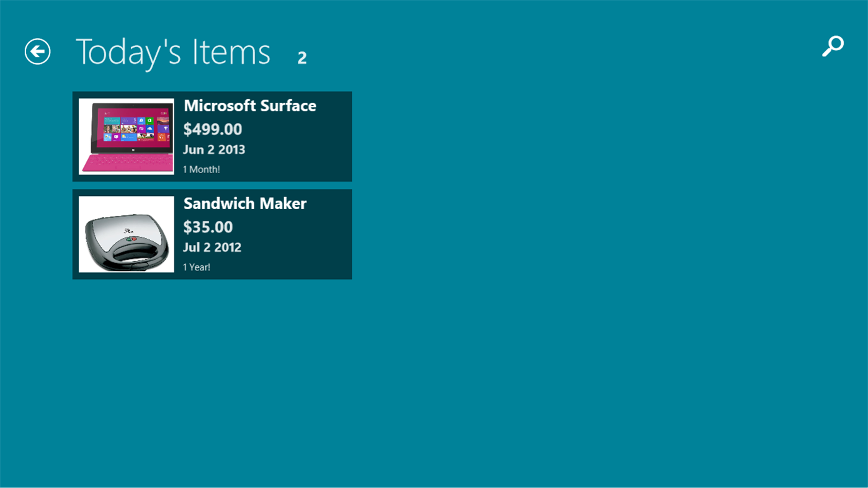Click the '1 Year!' duration label
Image resolution: width=868 pixels, height=488 pixels.
(196, 267)
